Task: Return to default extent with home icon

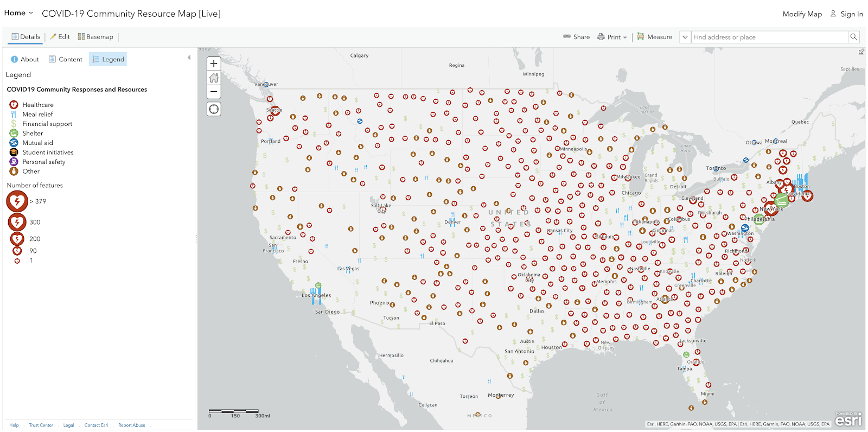Action: click(x=214, y=78)
